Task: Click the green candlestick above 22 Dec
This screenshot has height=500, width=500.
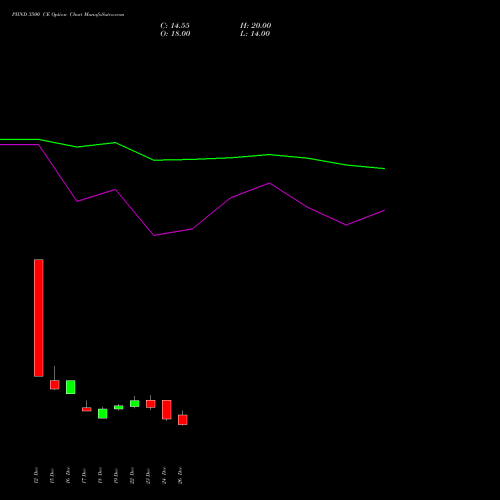Action: coord(135,403)
